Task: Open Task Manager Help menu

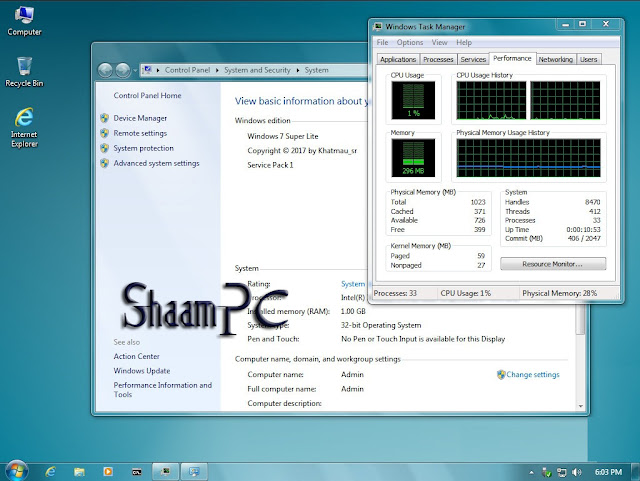Action: pos(464,42)
